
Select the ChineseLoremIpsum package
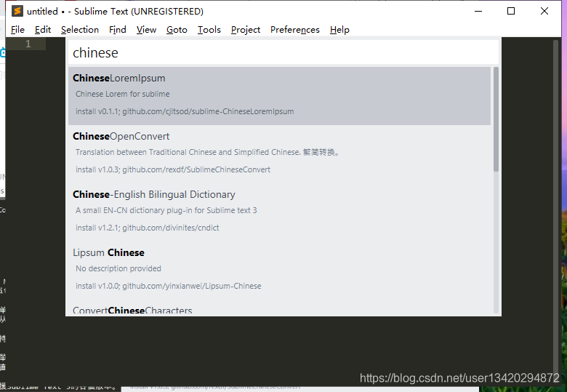280,96
